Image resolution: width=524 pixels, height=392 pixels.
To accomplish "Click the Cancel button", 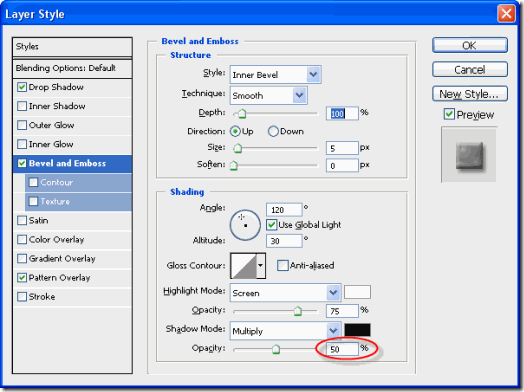I will (470, 70).
